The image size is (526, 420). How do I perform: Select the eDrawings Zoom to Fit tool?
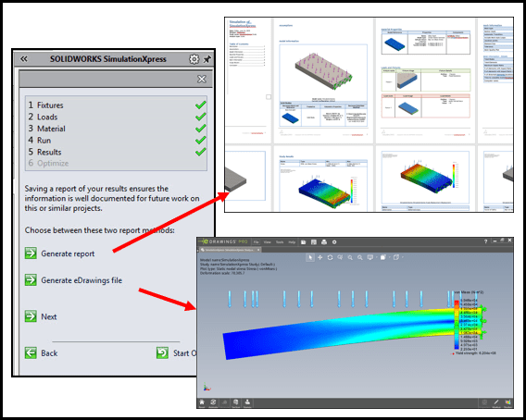(360, 257)
